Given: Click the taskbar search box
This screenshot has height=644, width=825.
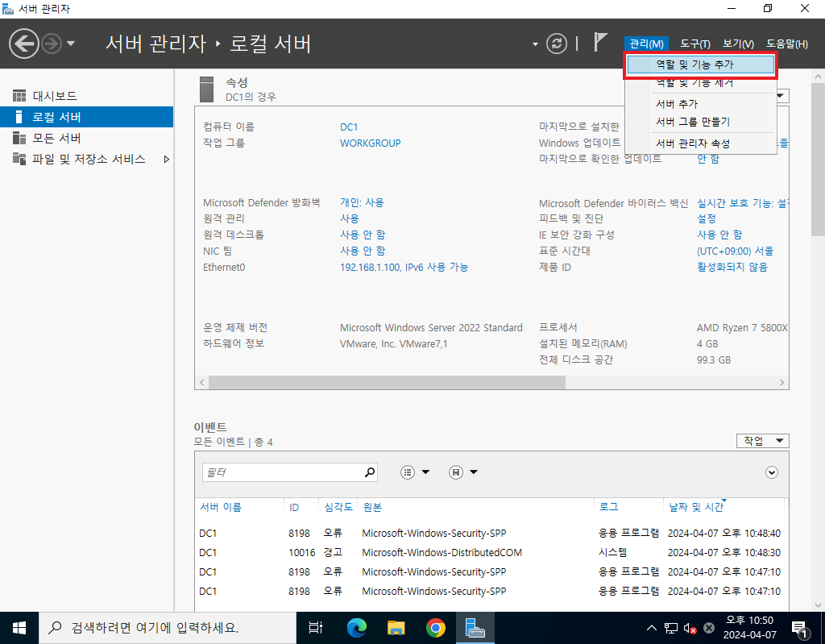Looking at the screenshot, I should [168, 628].
